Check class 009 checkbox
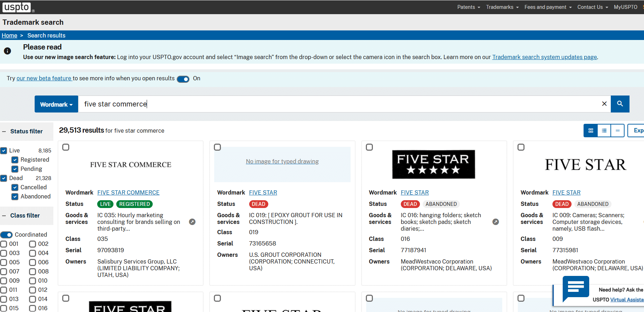 coord(4,281)
